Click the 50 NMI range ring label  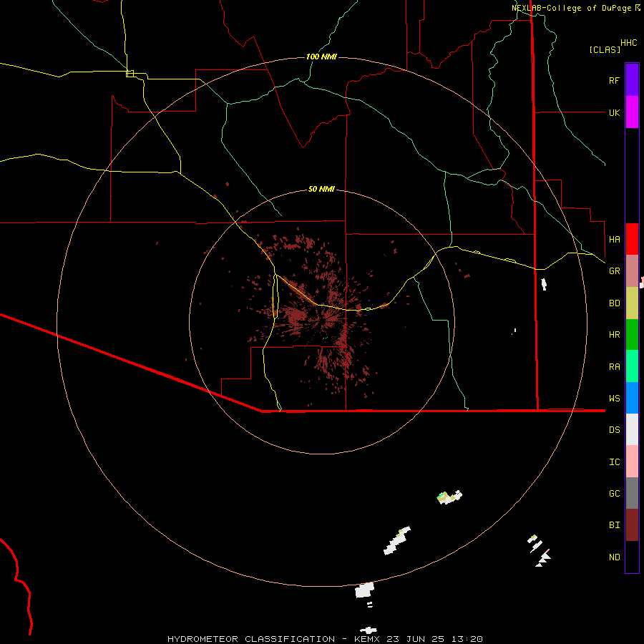tap(321, 189)
